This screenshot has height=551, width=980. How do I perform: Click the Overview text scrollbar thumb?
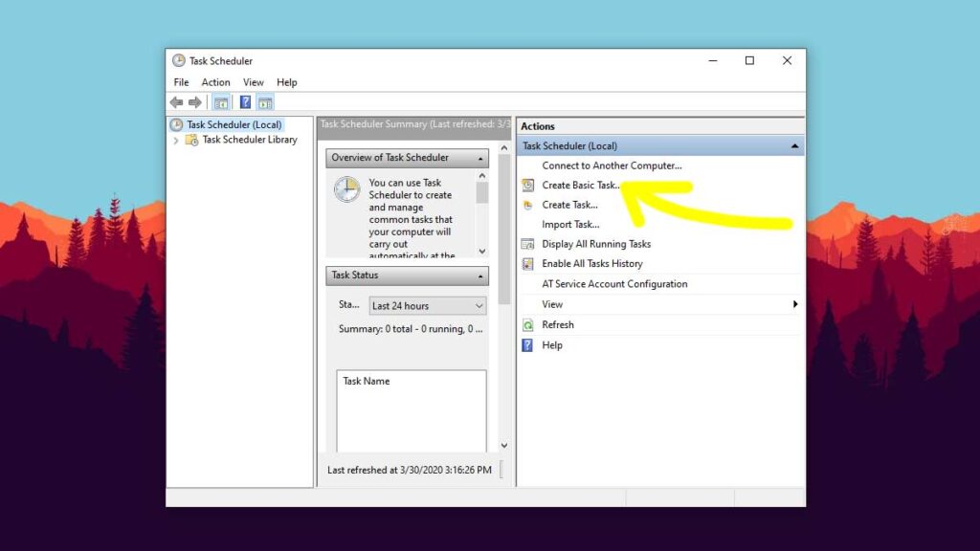tap(482, 193)
